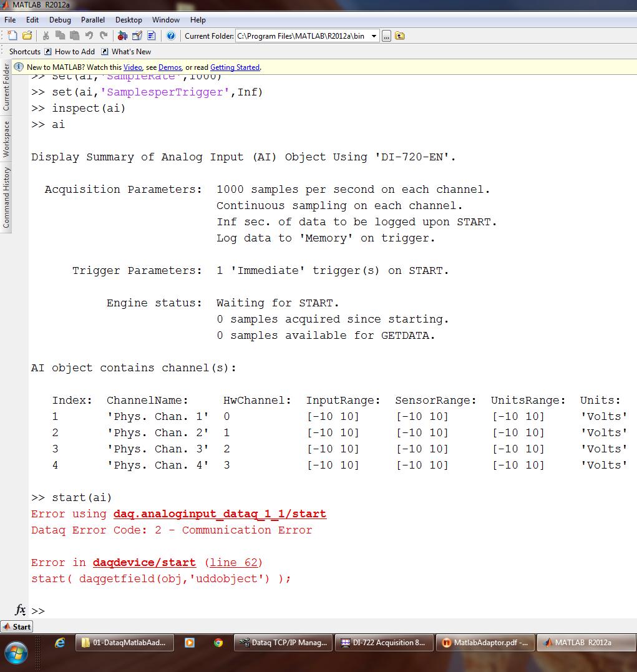
Task: Open the How to Add shortcut
Action: 69,51
